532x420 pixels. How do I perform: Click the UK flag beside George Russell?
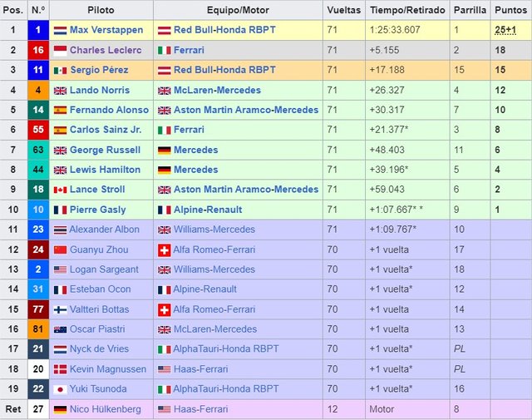pos(60,151)
